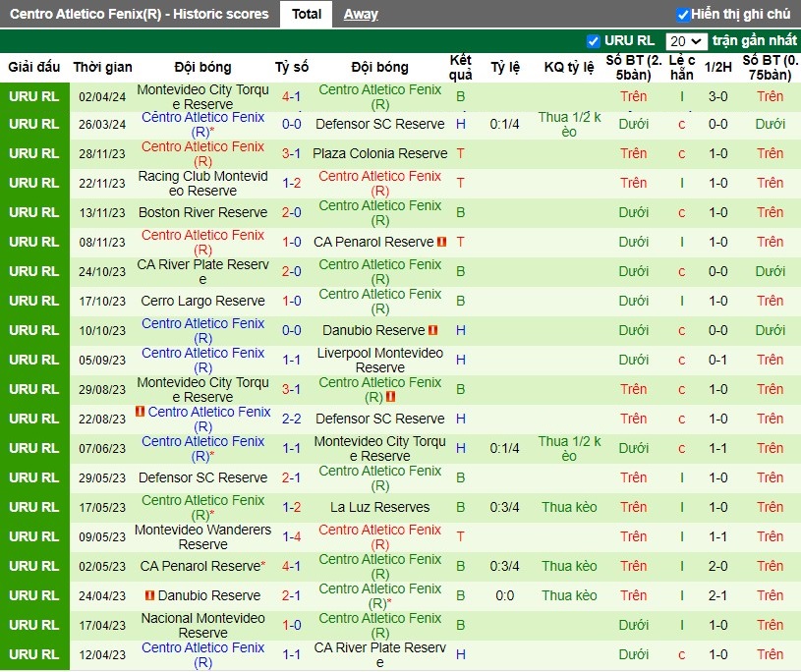Click Centro Atletico Fenix(R) - Historic scores title

139,14
